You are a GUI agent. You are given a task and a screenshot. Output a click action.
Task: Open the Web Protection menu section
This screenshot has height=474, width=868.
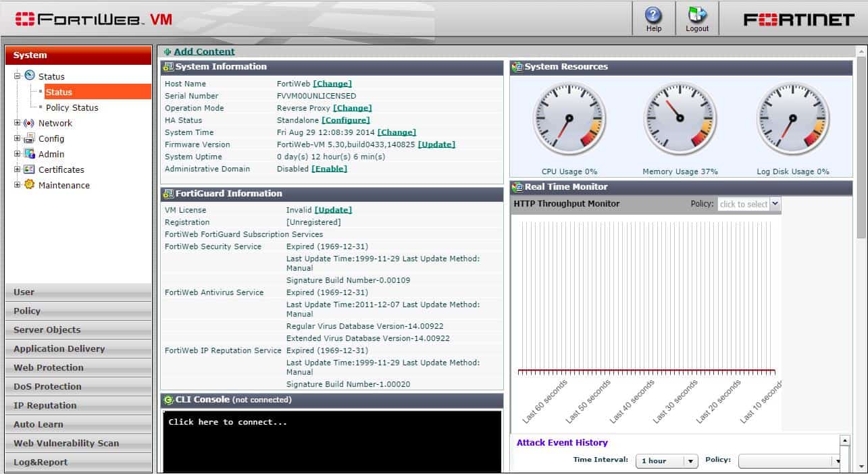click(78, 368)
